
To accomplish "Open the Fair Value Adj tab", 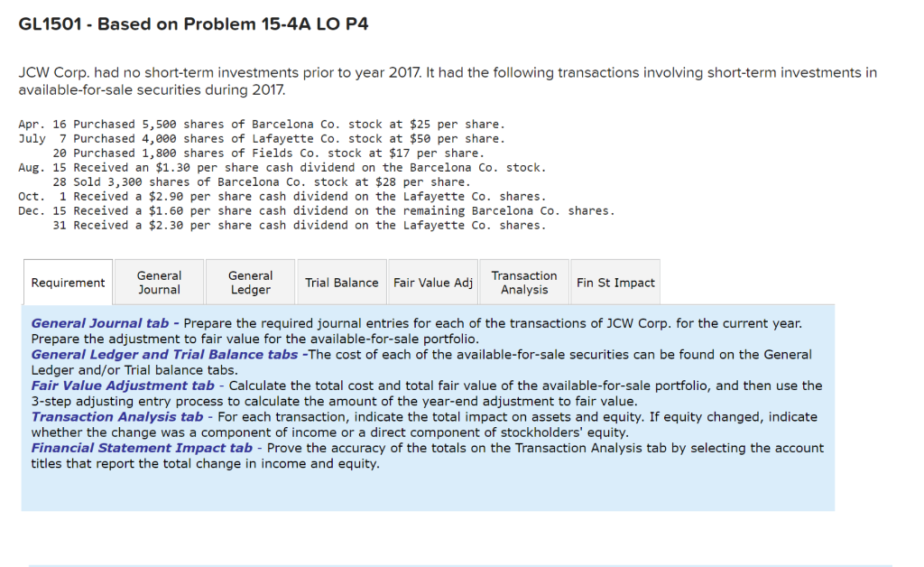I will [432, 281].
